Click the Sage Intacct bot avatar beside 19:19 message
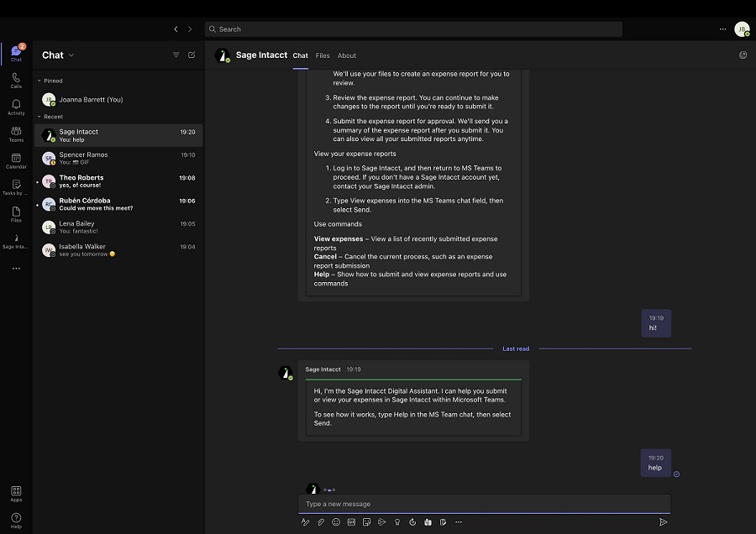 click(x=286, y=373)
